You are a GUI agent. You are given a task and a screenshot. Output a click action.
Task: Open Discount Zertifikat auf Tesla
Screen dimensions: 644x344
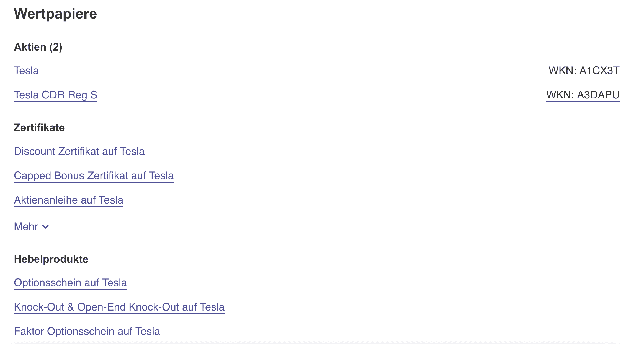point(79,151)
